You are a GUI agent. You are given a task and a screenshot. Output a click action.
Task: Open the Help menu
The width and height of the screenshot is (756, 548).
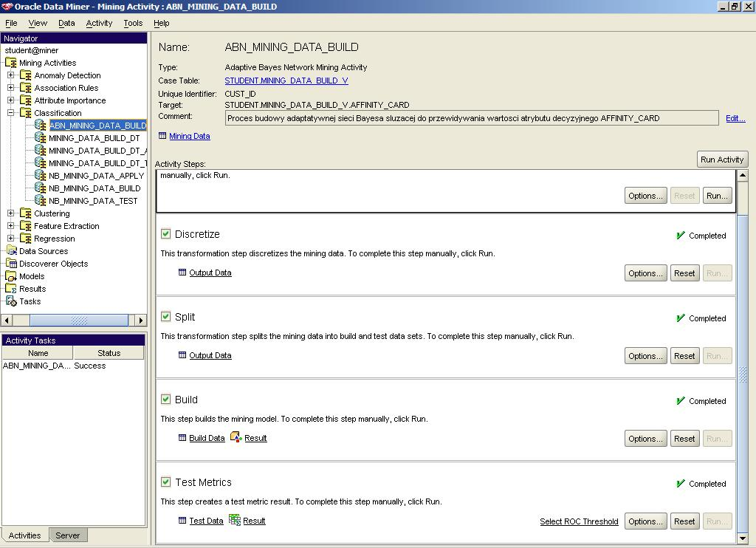(161, 23)
